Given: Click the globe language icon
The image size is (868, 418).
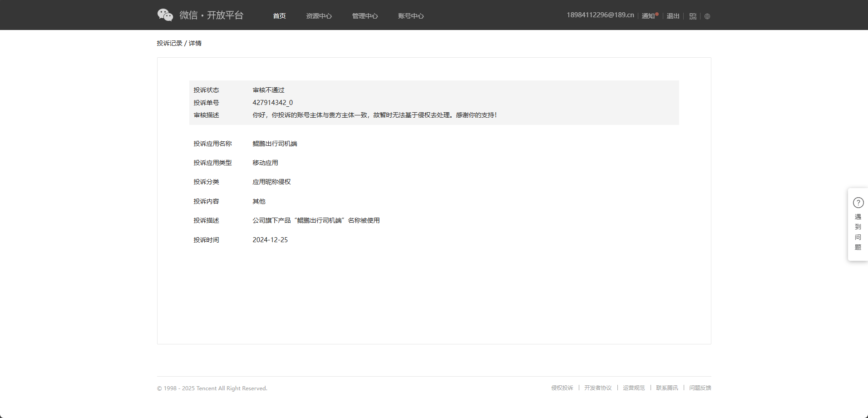Looking at the screenshot, I should (x=707, y=16).
